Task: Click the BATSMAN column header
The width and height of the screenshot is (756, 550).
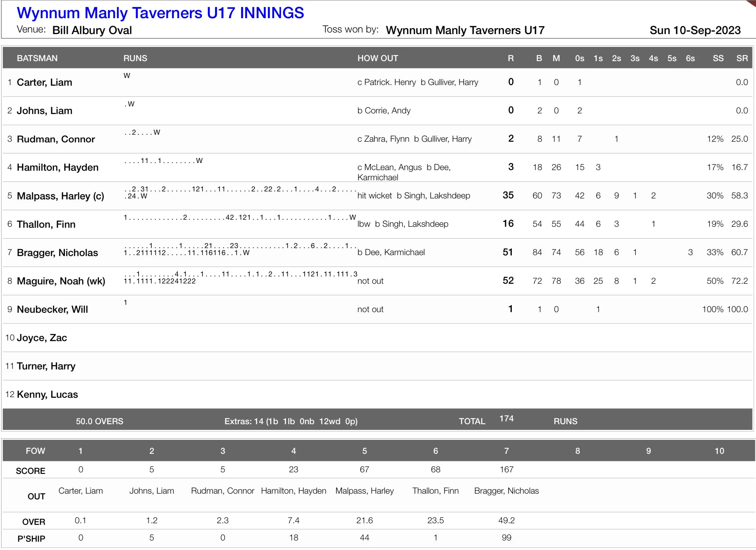Action: [37, 58]
